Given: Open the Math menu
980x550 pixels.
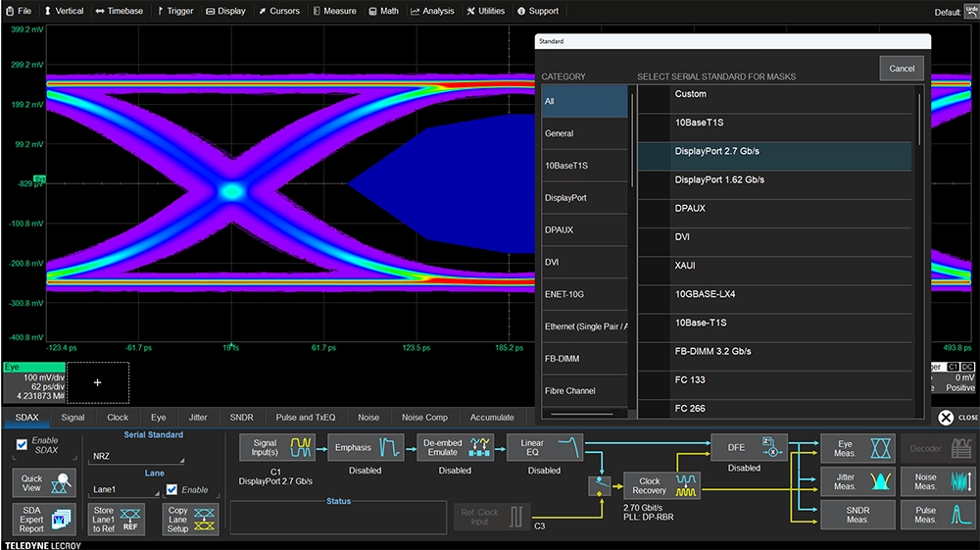Looking at the screenshot, I should click(x=383, y=11).
